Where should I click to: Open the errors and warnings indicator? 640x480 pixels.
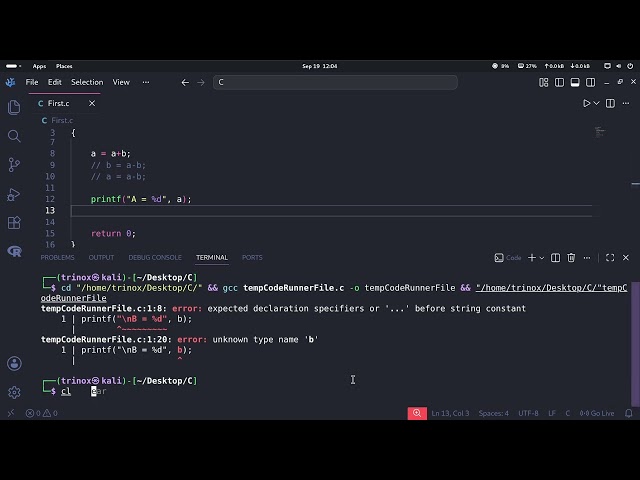pyautogui.click(x=41, y=413)
